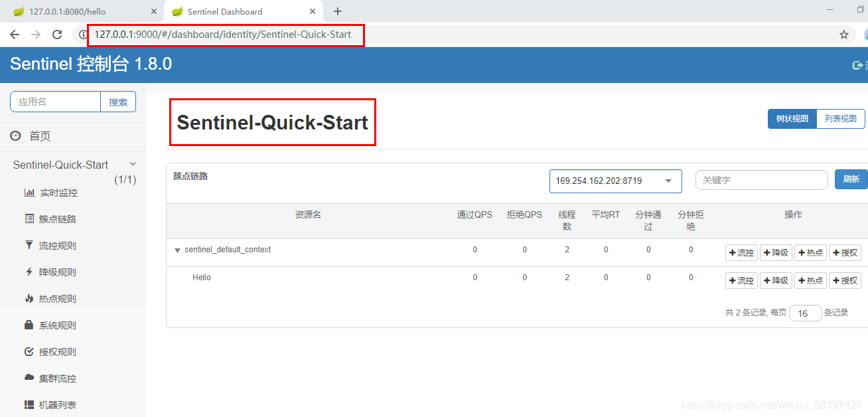868x417 pixels.
Task: Collapse the Sentinel-Quick-Start sidebar chevron
Action: tap(133, 164)
